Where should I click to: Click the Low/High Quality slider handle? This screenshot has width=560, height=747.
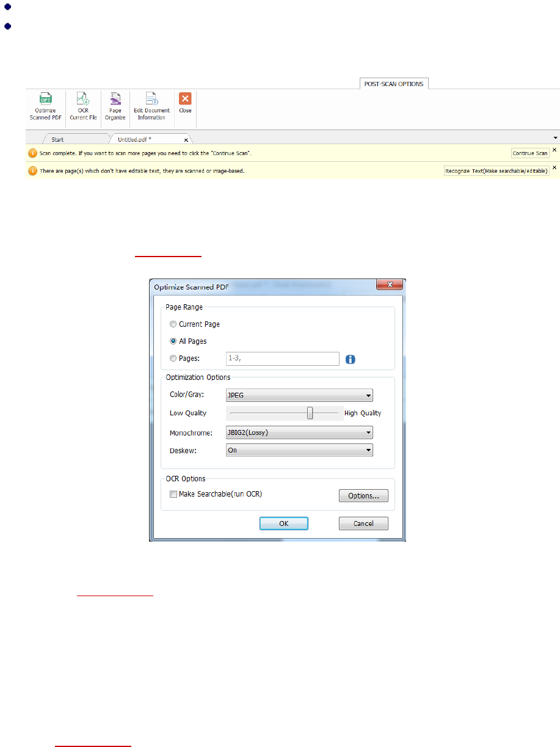coord(310,413)
